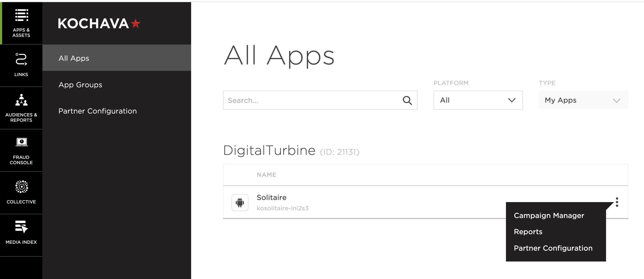Click the Android icon next to Solitaire
This screenshot has height=279, width=644.
[x=239, y=202]
